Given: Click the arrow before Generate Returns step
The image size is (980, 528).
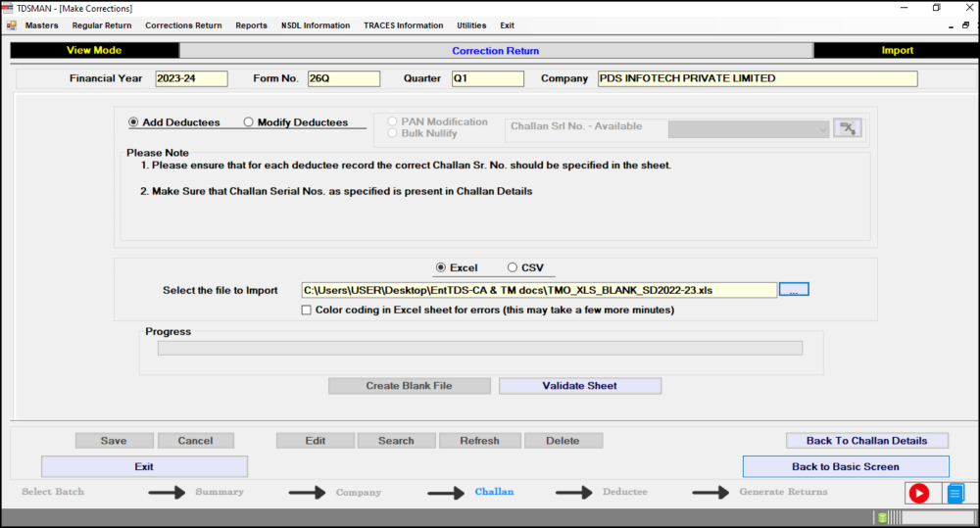Looking at the screenshot, I should point(710,493).
